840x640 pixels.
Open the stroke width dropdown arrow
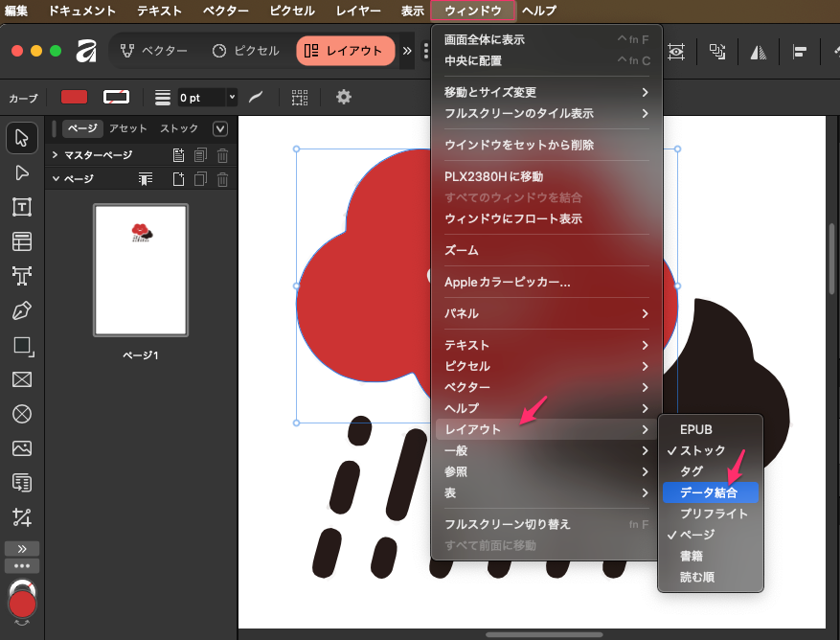(x=232, y=97)
